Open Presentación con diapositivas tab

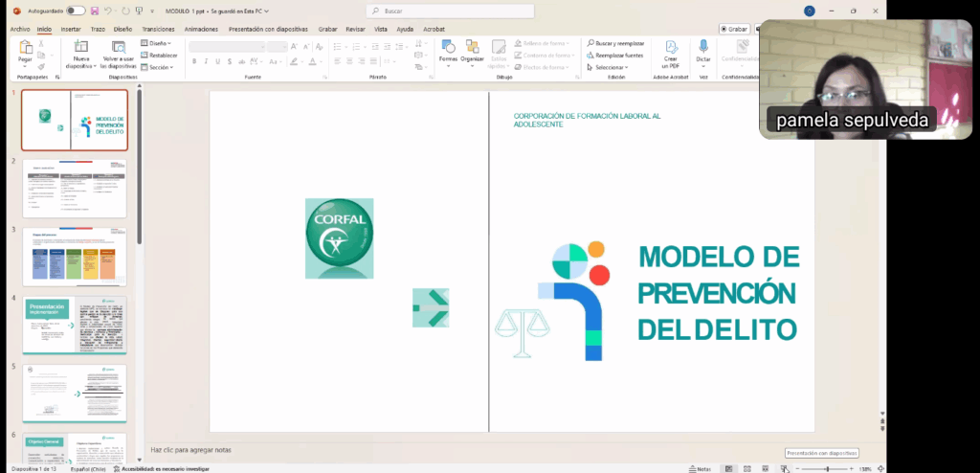[268, 29]
